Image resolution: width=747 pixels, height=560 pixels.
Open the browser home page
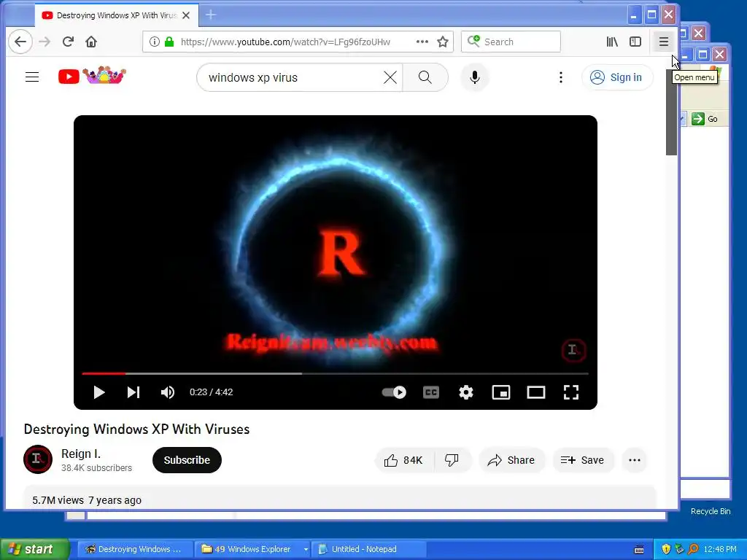(91, 42)
